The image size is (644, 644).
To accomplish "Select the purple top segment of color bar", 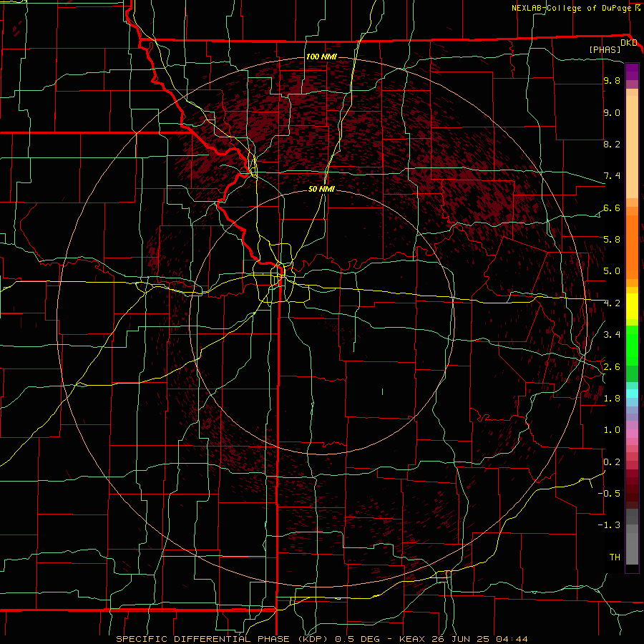I will [632, 72].
